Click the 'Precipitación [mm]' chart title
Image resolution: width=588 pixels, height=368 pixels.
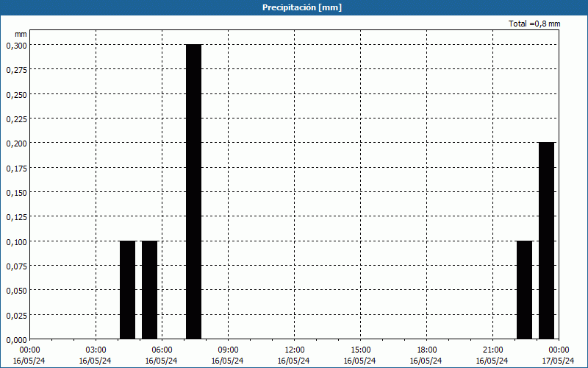[302, 7]
